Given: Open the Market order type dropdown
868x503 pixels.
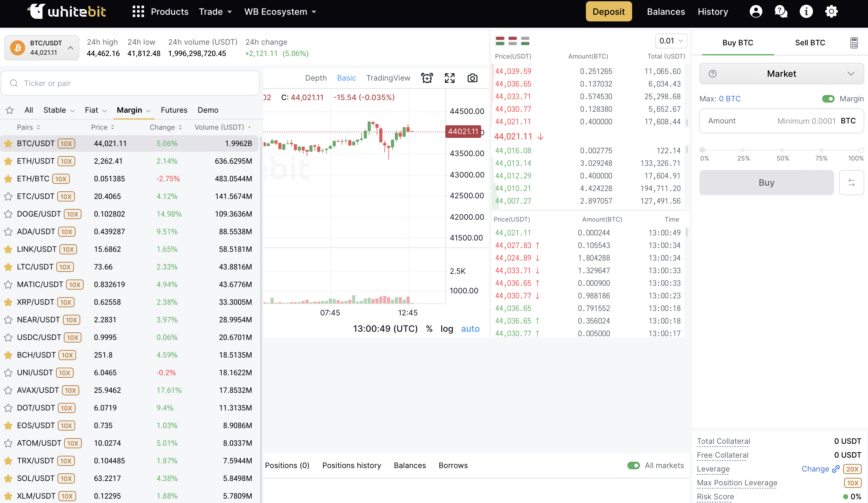Looking at the screenshot, I should (x=781, y=73).
